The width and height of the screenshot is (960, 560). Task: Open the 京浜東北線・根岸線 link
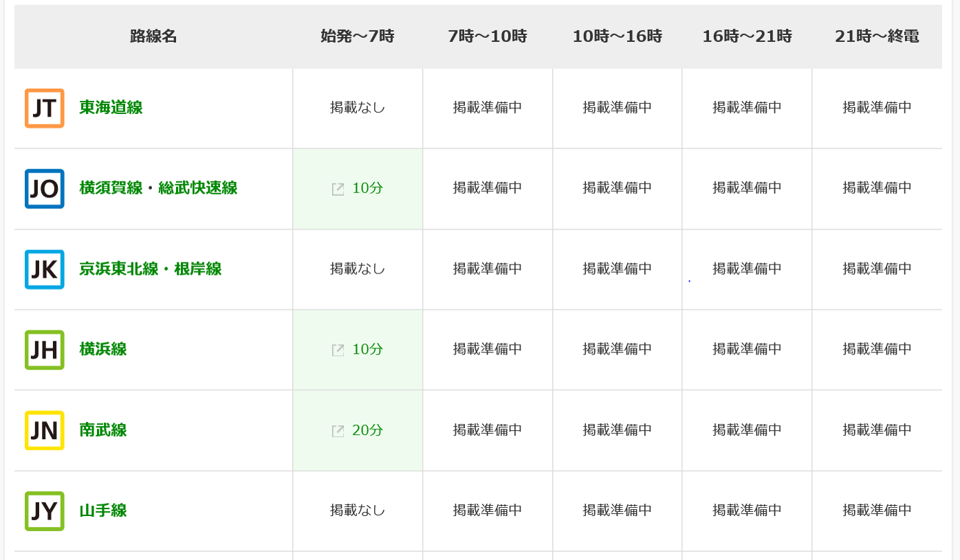pos(151,269)
